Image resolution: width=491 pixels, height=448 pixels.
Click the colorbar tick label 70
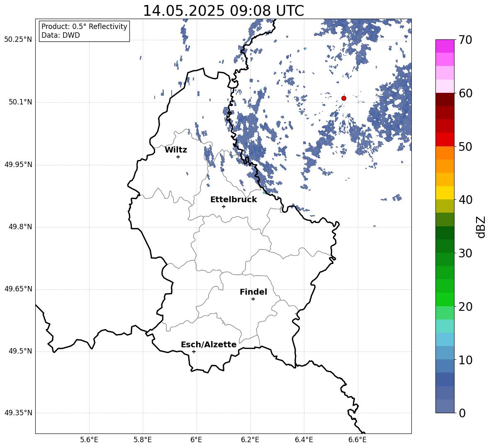tap(465, 40)
